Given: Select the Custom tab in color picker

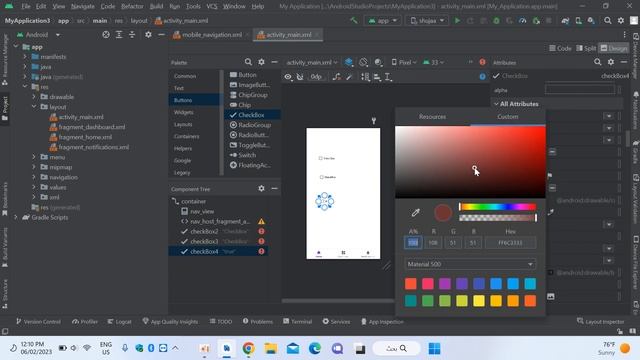Looking at the screenshot, I should tap(508, 117).
